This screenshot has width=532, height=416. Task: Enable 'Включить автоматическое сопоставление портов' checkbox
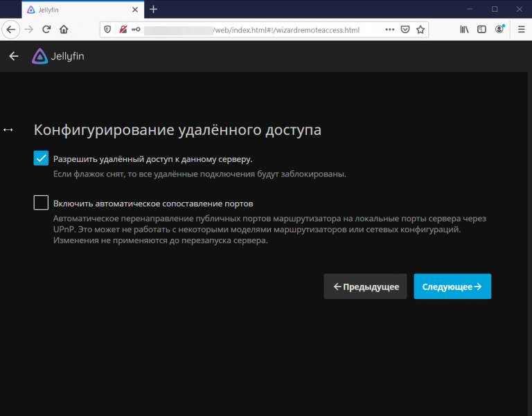coord(41,204)
